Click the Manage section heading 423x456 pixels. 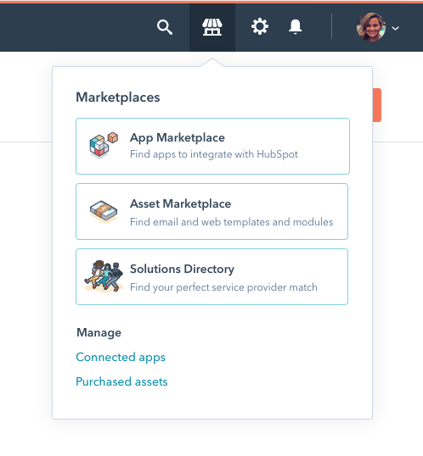[x=99, y=333]
